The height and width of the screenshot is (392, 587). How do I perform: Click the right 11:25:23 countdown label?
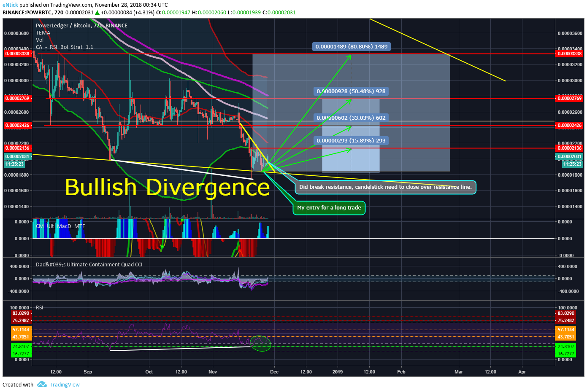[573, 164]
